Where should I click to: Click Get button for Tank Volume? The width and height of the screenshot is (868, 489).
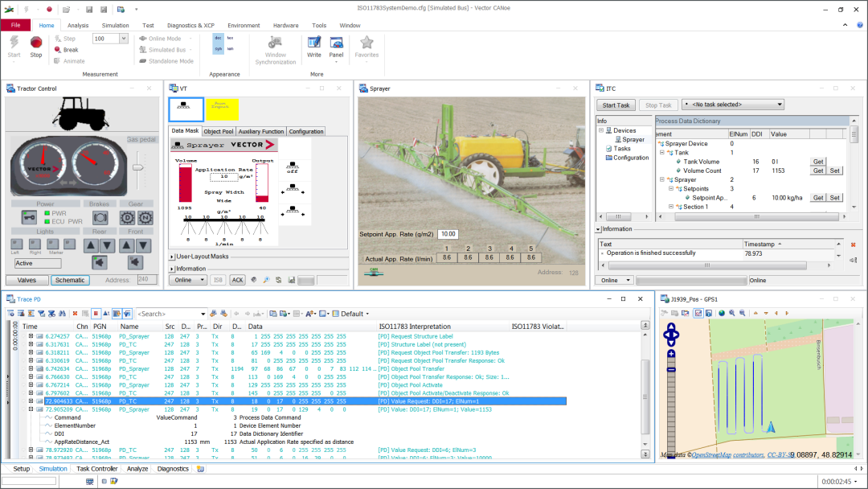(817, 162)
